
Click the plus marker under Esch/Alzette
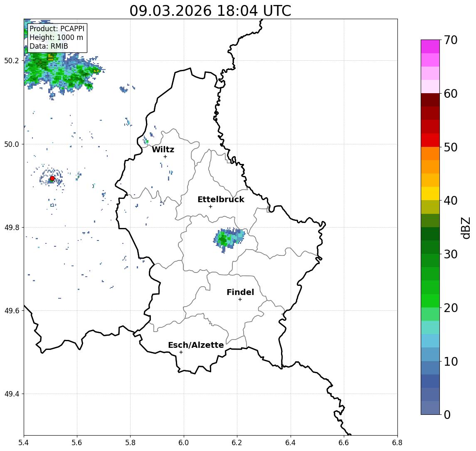[181, 352]
